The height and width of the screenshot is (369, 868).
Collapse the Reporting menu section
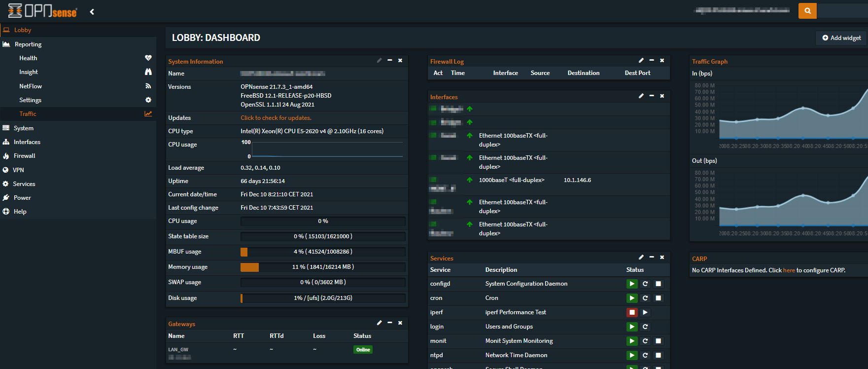(78, 44)
